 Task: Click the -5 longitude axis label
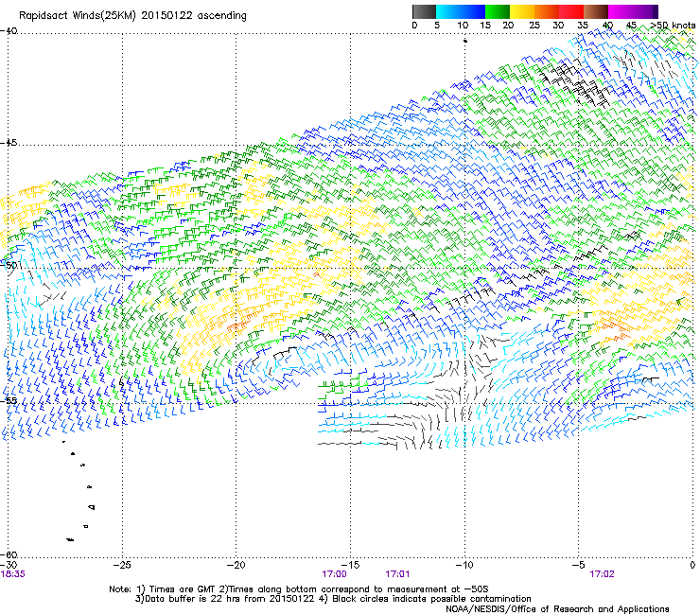(x=579, y=565)
